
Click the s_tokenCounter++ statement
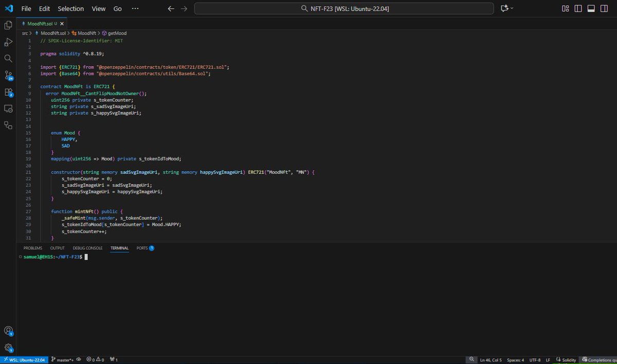(x=84, y=231)
